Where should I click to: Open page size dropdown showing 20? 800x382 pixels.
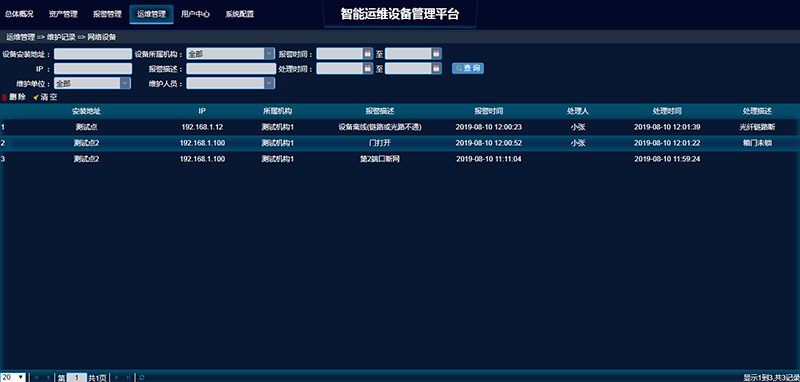[x=13, y=377]
